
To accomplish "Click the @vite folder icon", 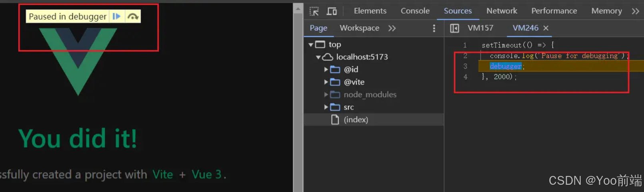I will point(335,82).
